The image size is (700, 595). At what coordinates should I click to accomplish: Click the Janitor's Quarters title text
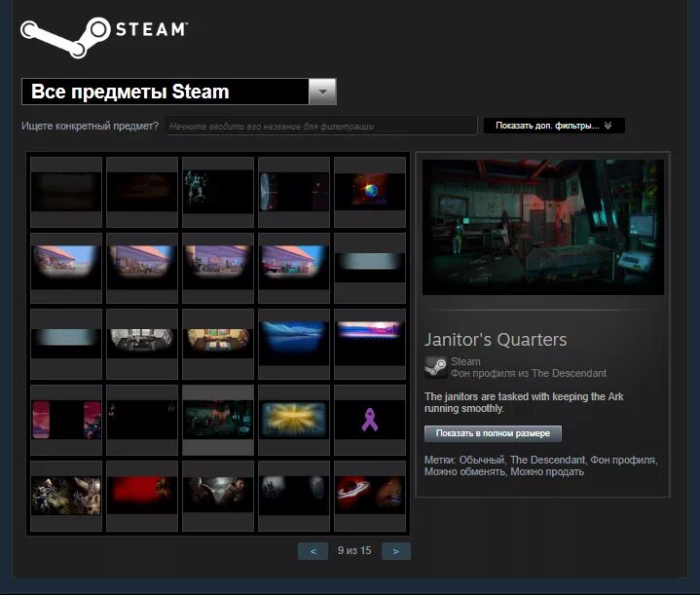coord(496,340)
